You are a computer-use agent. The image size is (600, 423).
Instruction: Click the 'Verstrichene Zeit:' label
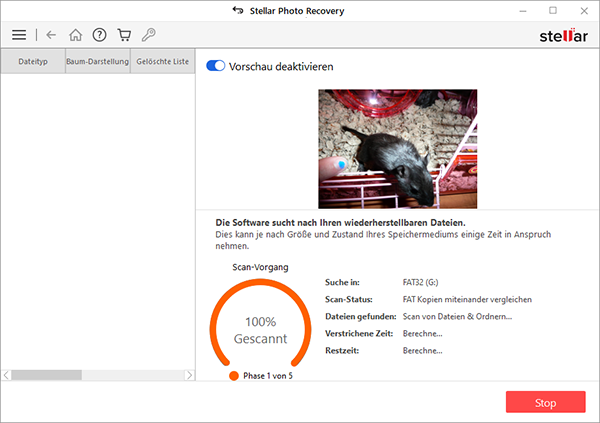[x=359, y=333]
